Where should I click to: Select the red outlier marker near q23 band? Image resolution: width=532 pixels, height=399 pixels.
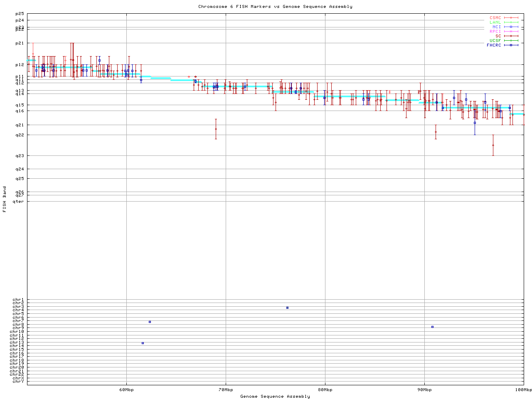[493, 145]
